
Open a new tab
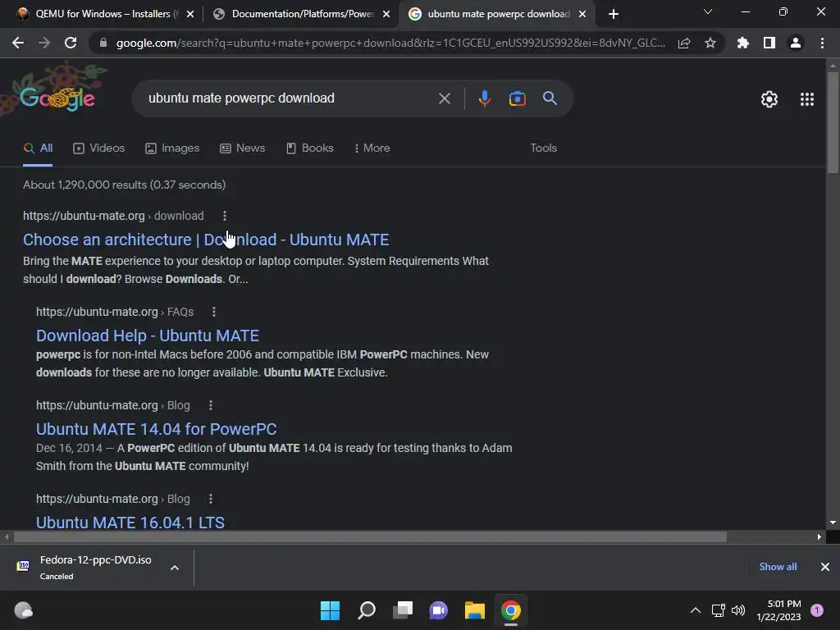tap(614, 14)
